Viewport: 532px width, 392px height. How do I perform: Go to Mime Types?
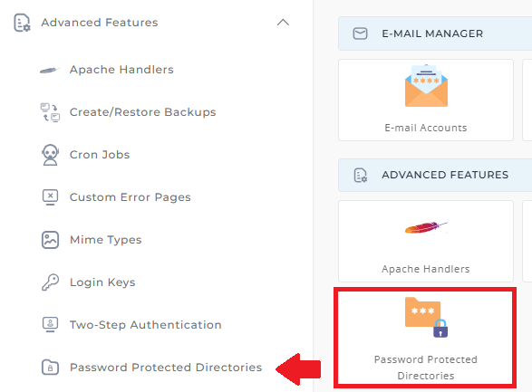tap(105, 240)
